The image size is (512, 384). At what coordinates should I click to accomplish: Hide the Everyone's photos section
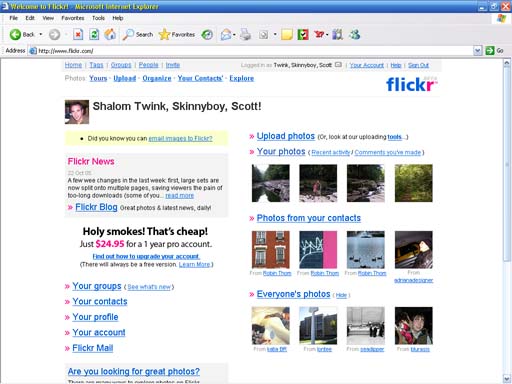[341, 295]
